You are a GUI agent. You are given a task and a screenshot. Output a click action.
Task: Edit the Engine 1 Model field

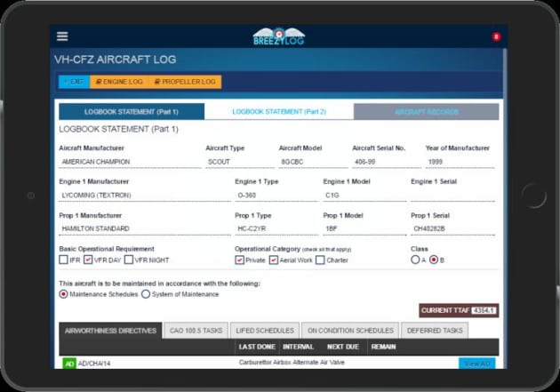(364, 196)
